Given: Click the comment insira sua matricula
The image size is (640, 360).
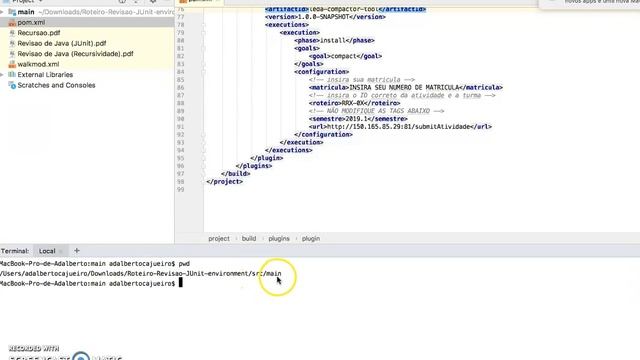Looking at the screenshot, I should click(362, 80).
